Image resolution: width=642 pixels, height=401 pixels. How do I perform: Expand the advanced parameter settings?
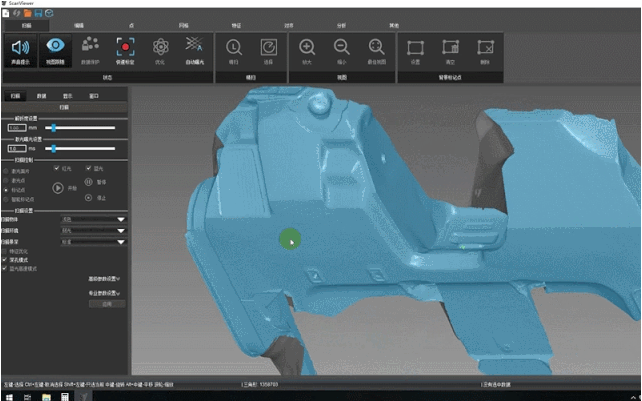tap(105, 279)
